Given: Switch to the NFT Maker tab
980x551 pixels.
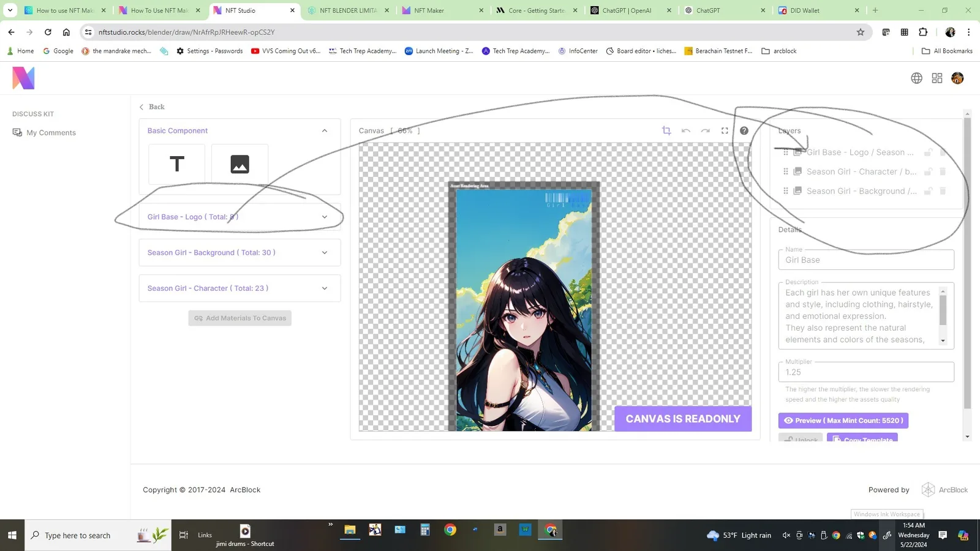Looking at the screenshot, I should 442,10.
